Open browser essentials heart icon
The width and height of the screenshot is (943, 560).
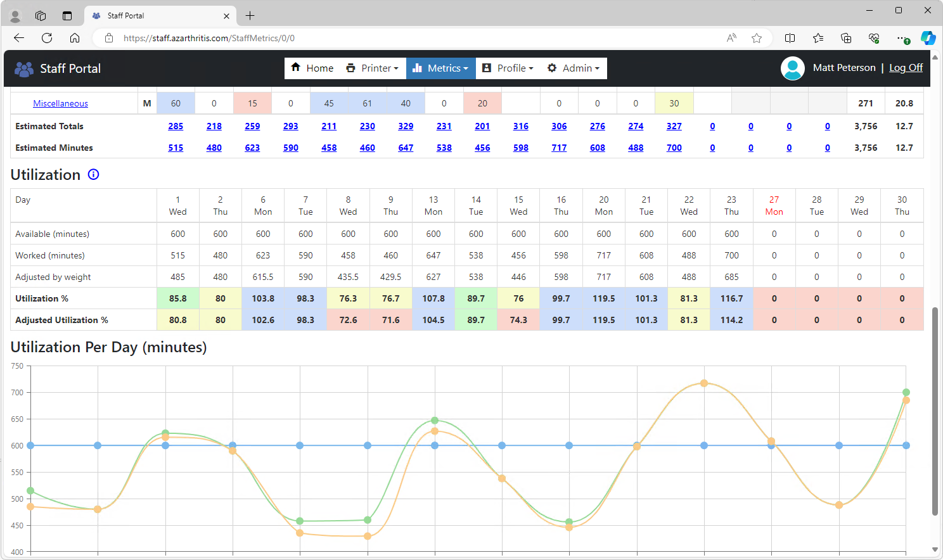874,38
